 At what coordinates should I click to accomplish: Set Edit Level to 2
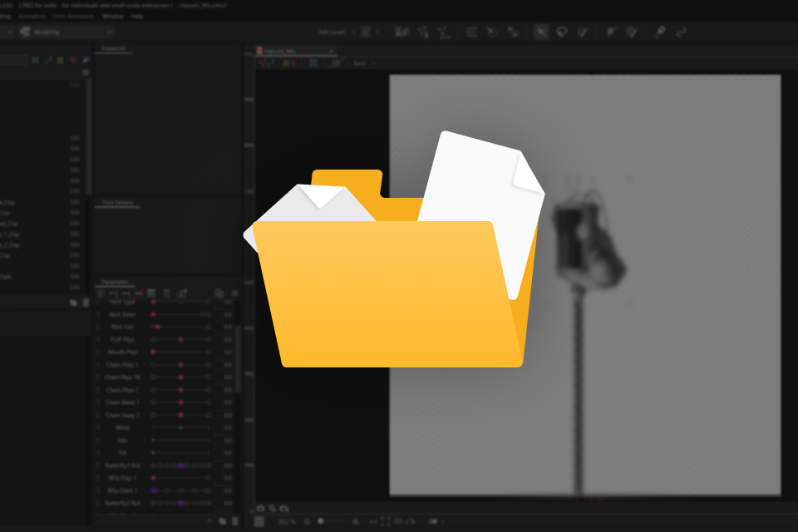[366, 32]
